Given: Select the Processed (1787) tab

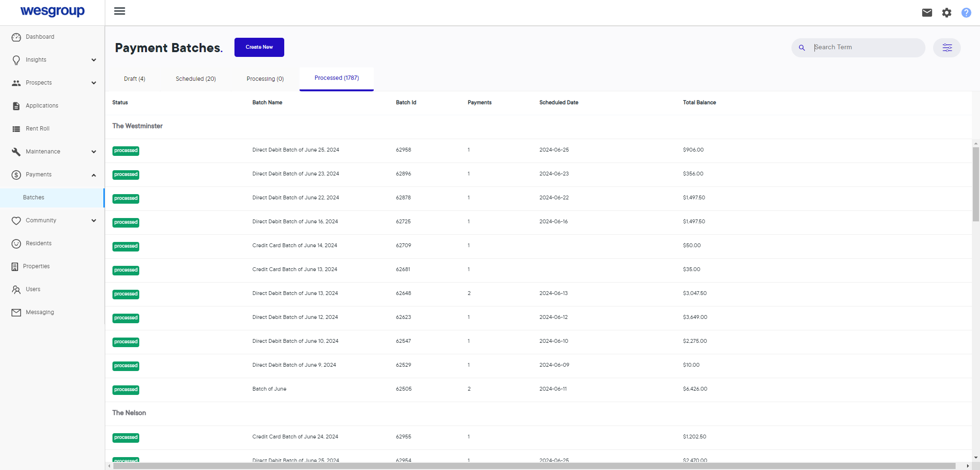Looking at the screenshot, I should (336, 78).
